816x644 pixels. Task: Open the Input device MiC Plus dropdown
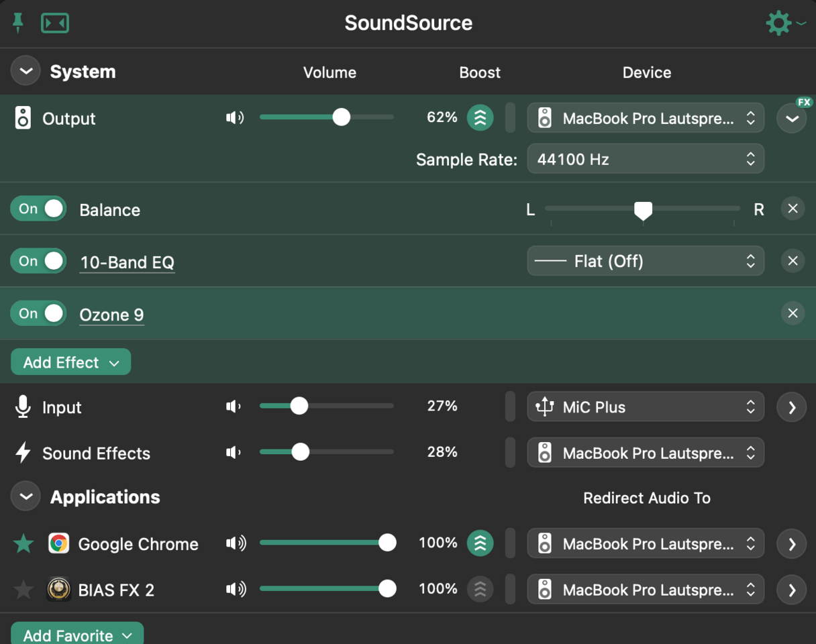[646, 407]
